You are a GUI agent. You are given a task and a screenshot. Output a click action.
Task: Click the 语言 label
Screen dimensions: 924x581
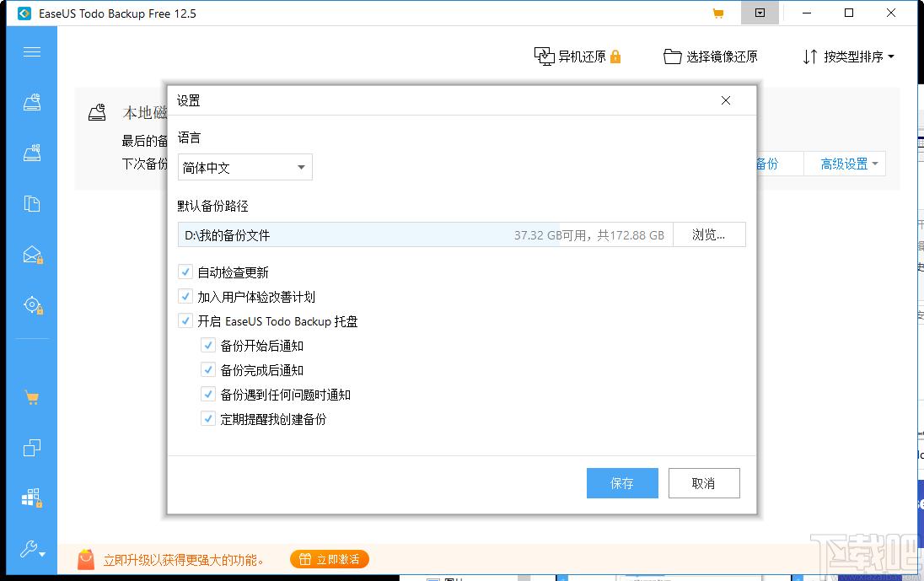189,138
